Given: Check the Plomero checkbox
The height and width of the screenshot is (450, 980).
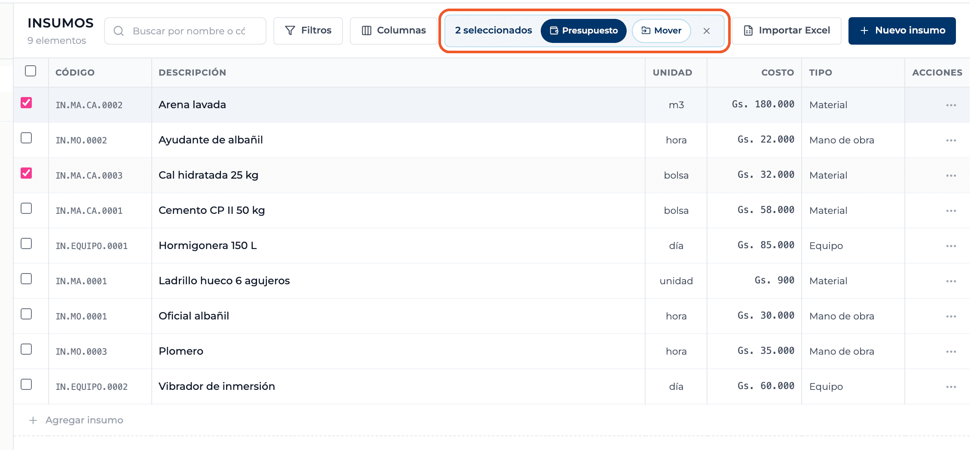Looking at the screenshot, I should 26,349.
